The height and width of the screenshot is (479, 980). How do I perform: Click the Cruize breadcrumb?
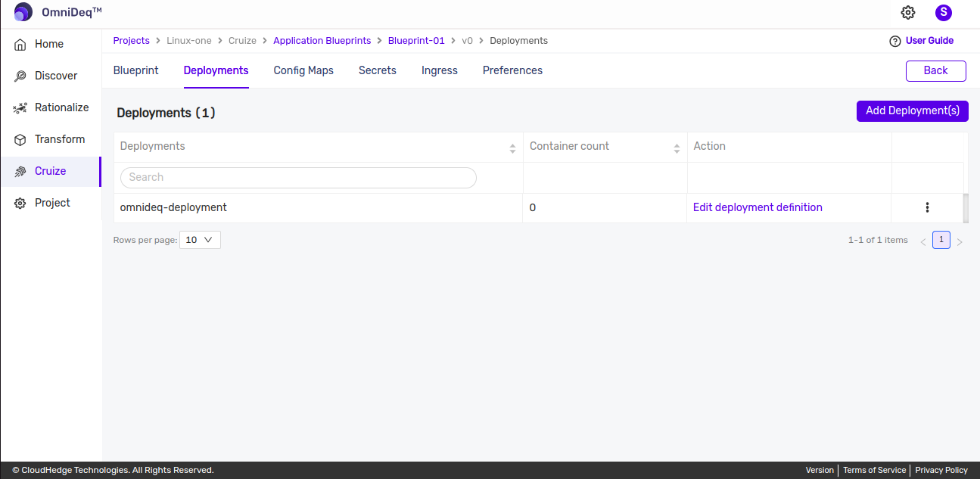coord(242,41)
